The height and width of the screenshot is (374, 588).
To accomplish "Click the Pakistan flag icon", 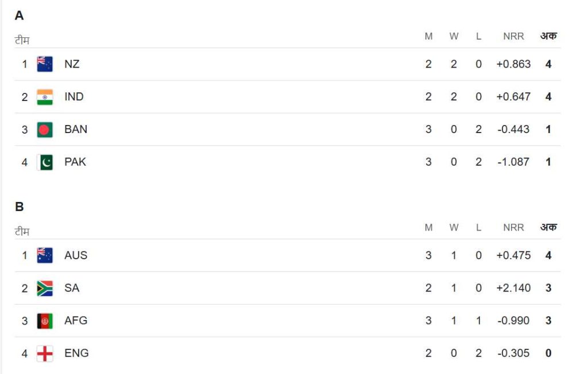I will (x=45, y=162).
